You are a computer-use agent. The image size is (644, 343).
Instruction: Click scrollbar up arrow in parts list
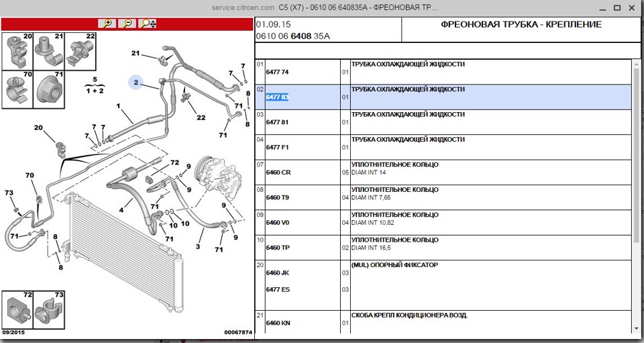(637, 64)
